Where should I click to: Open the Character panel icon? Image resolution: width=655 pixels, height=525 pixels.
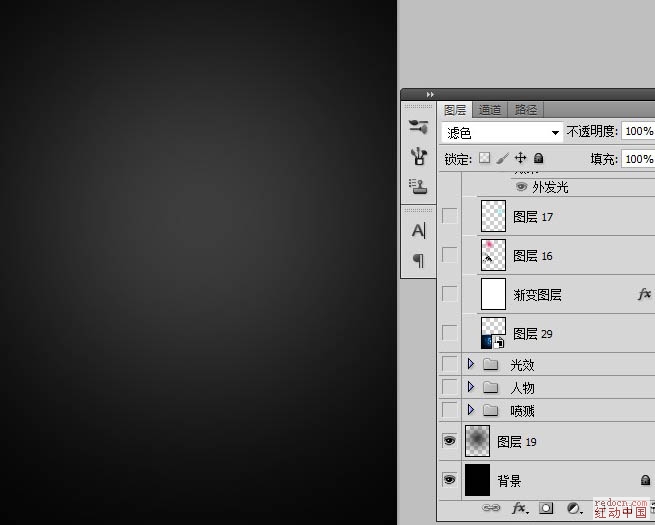point(419,230)
